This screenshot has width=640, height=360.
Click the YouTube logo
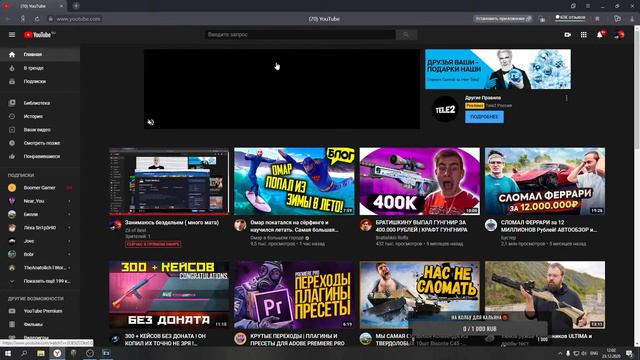(39, 35)
